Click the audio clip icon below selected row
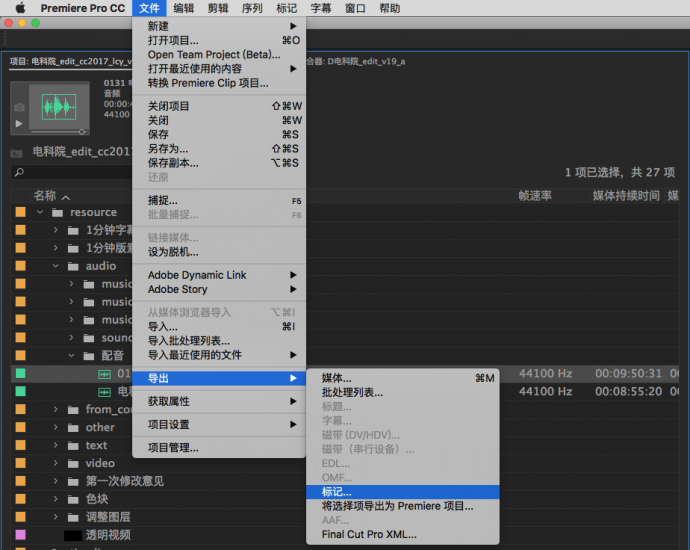 [x=105, y=392]
